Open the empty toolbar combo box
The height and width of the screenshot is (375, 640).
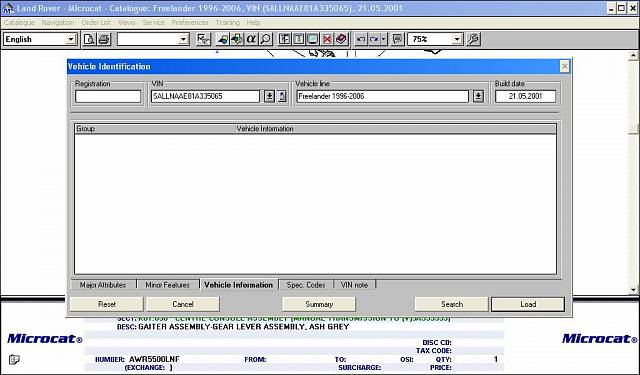[184, 39]
